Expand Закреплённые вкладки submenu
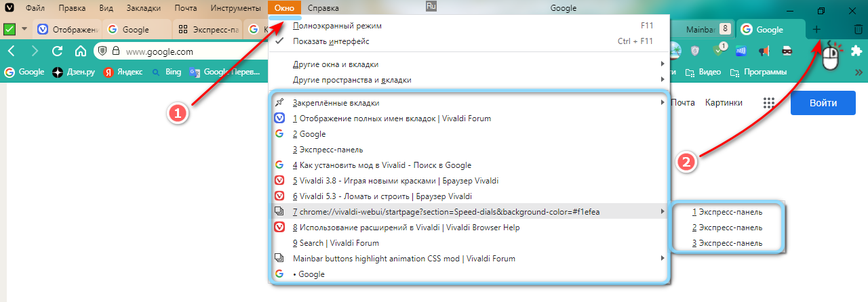Viewport: 868px width, 302px height. (469, 103)
